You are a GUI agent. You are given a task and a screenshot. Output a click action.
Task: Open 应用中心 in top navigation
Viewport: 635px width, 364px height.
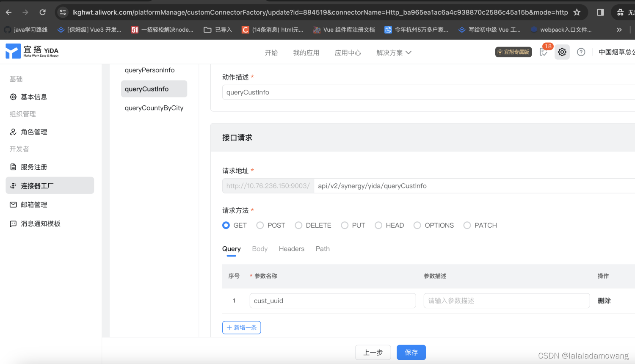pos(348,52)
